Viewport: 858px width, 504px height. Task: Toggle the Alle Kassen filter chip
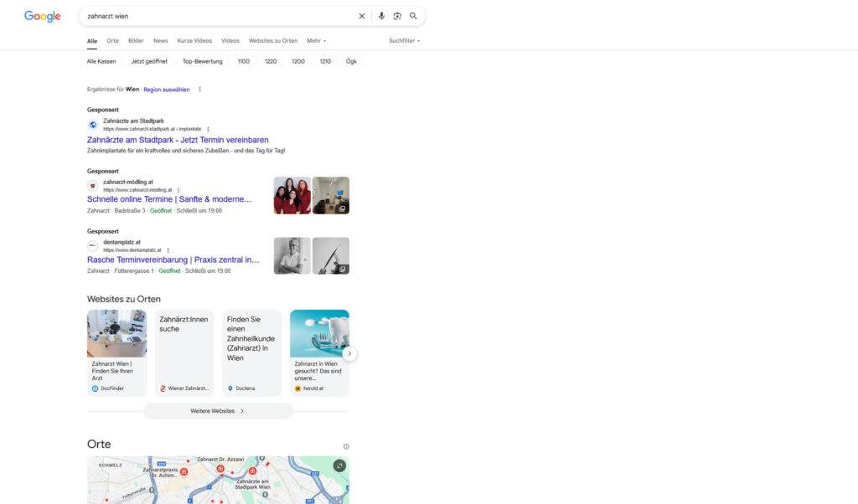(x=101, y=61)
